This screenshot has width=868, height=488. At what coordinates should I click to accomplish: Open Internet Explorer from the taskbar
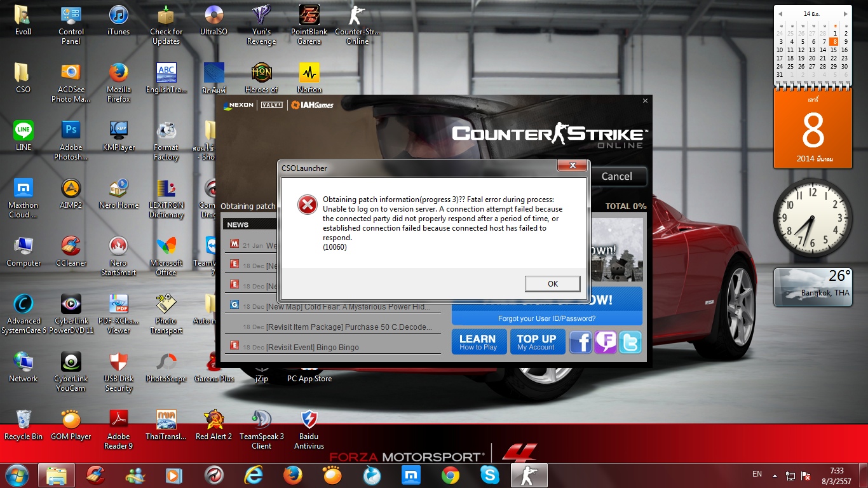[254, 475]
